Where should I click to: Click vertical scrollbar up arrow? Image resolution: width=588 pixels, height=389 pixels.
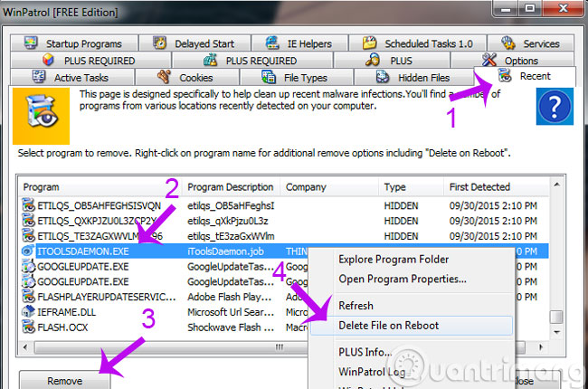coord(557,185)
